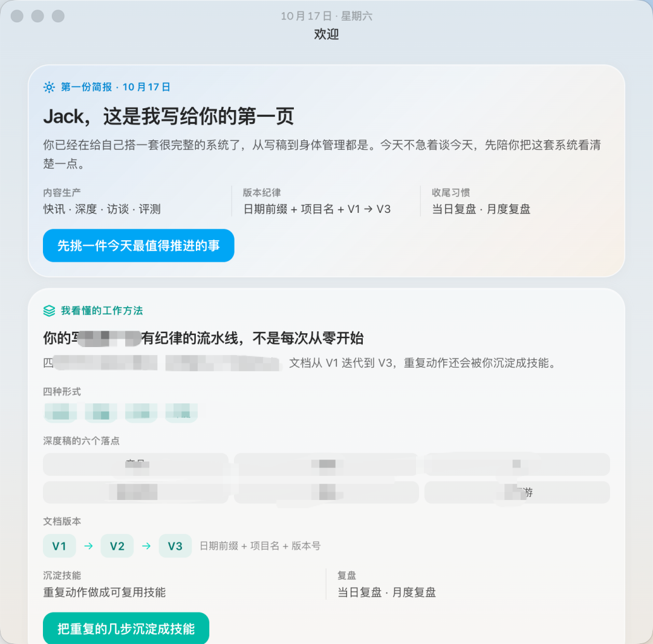Click the arrow between V2 and V3
653x644 pixels.
click(x=146, y=545)
